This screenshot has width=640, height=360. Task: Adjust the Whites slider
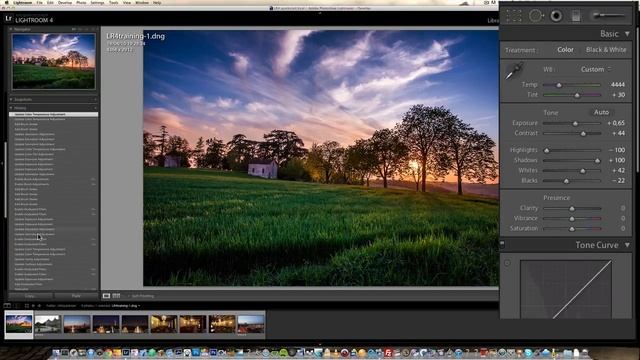(x=571, y=171)
